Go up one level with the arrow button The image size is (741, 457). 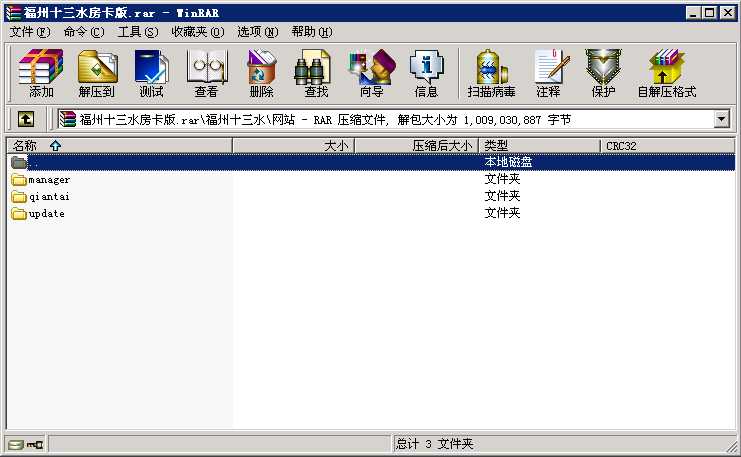tap(26, 119)
